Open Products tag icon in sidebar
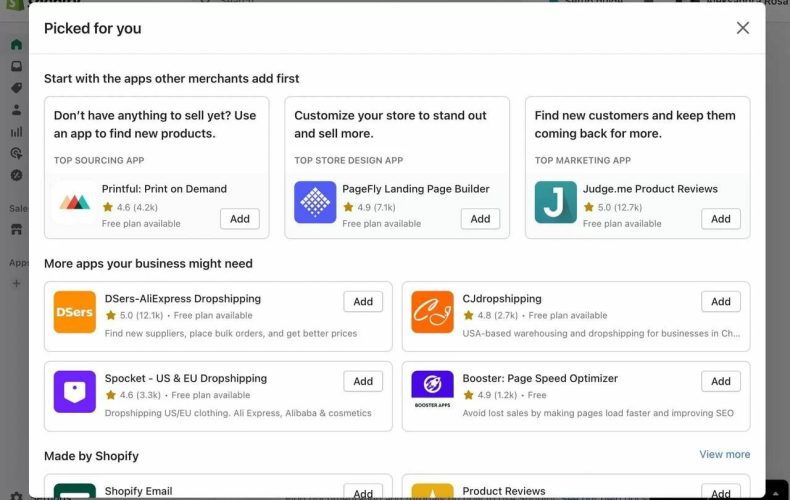790x500 pixels. (x=17, y=88)
